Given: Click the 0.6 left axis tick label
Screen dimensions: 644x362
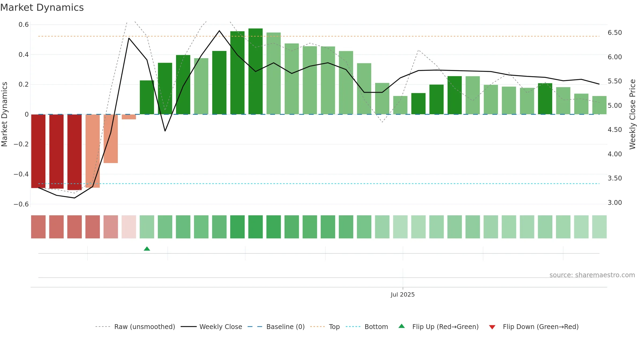Looking at the screenshot, I should pos(24,25).
